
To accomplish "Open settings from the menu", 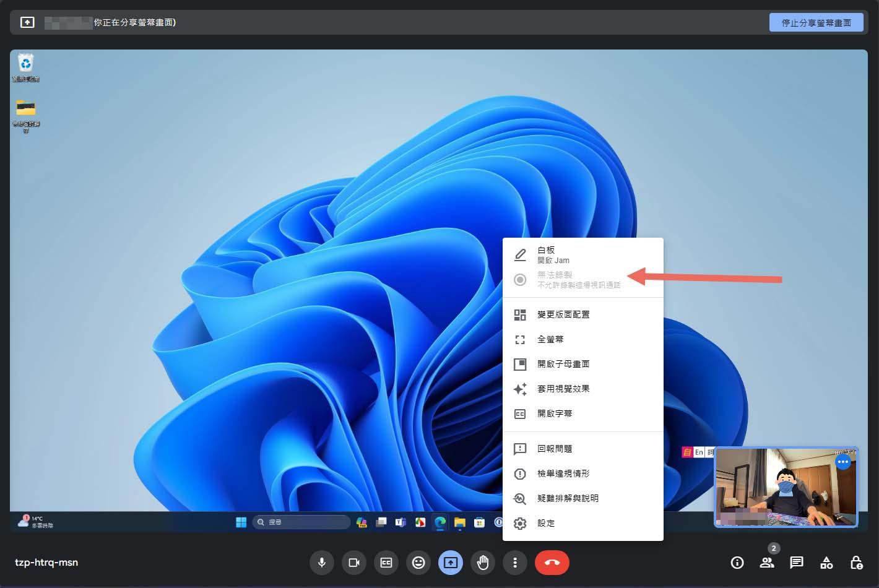I will pos(583,523).
